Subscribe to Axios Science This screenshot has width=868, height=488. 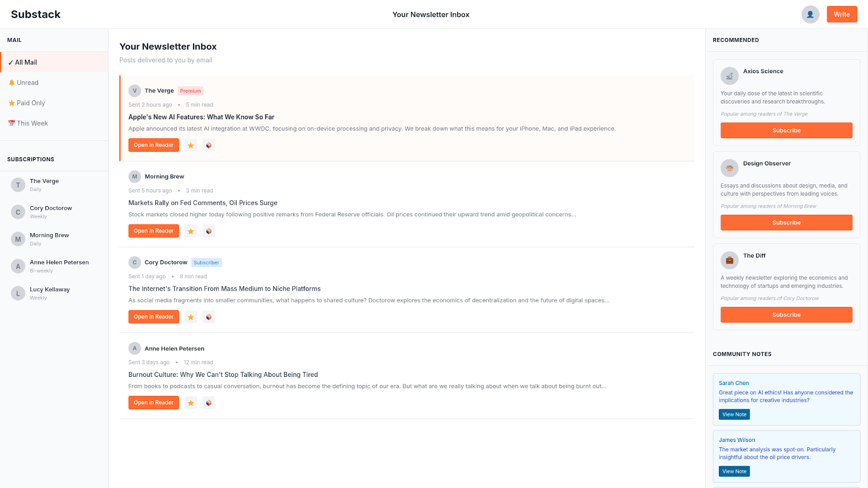[786, 131]
